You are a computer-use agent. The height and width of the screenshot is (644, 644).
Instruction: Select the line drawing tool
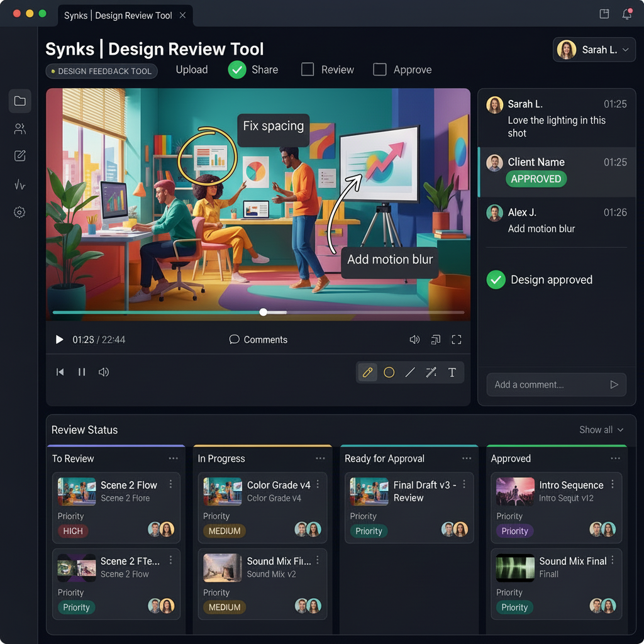pyautogui.click(x=410, y=372)
